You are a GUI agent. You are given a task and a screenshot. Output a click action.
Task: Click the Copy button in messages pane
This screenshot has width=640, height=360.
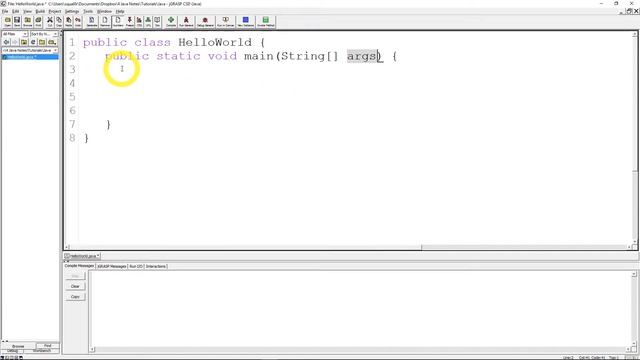click(75, 297)
